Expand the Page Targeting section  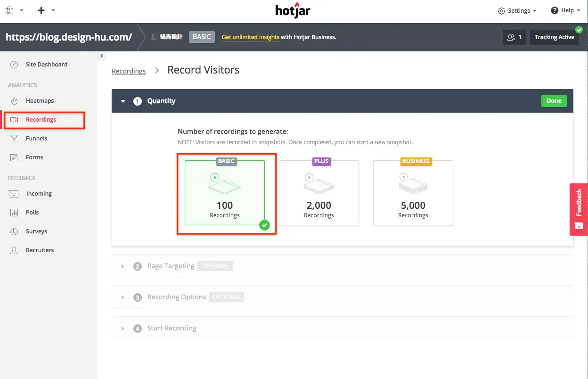[x=342, y=266]
